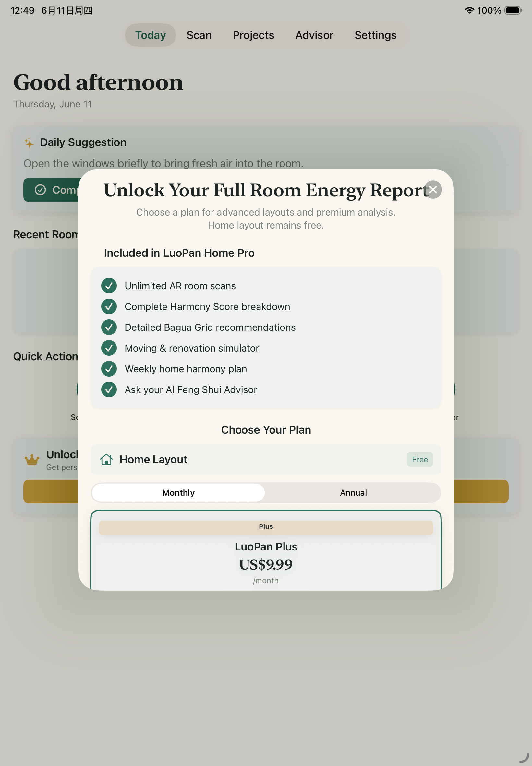Image resolution: width=532 pixels, height=766 pixels.
Task: Click the US$9.99 price text
Action: point(266,564)
